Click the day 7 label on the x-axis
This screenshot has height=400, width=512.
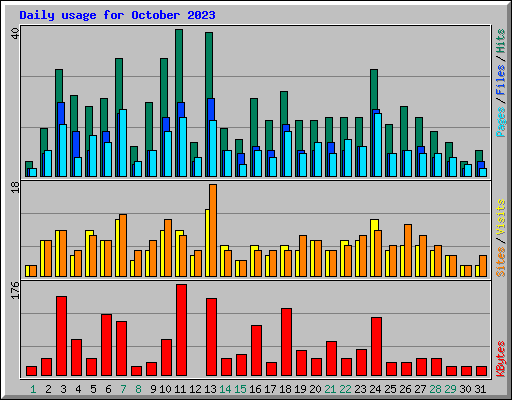123,389
